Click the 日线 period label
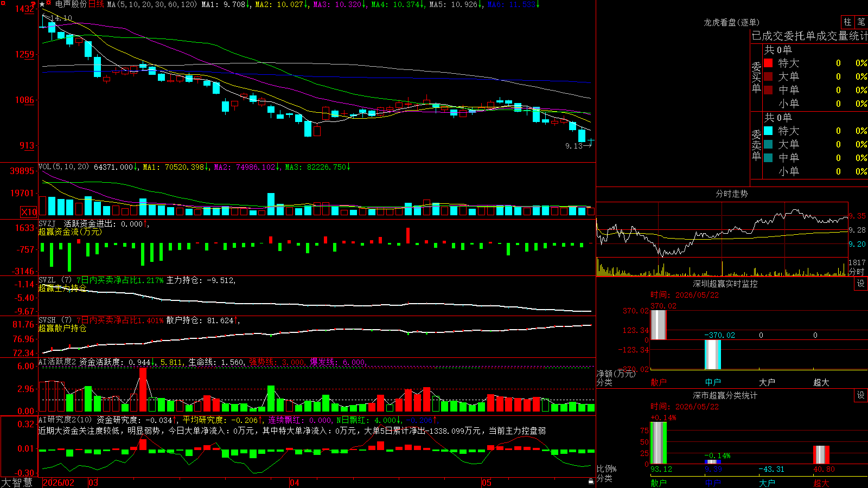 tap(96, 4)
